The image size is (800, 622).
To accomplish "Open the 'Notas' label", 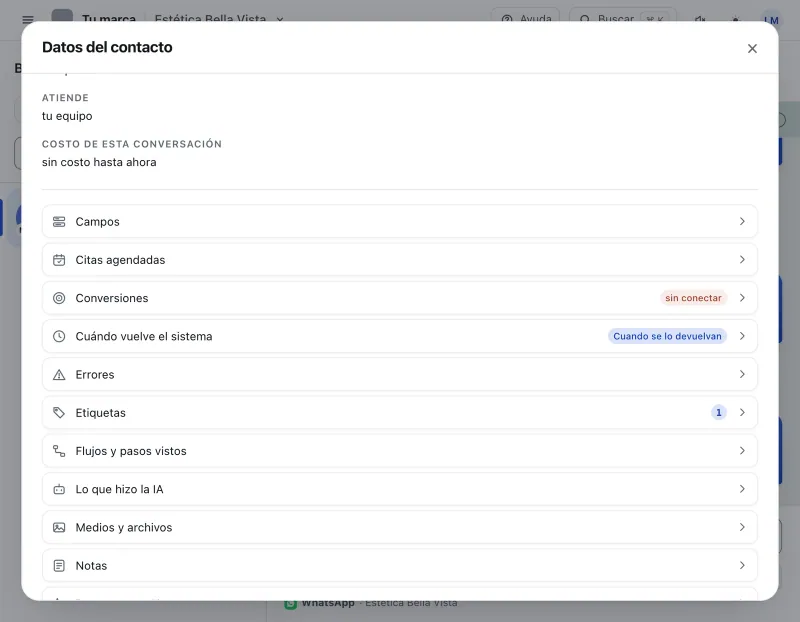I will (91, 566).
